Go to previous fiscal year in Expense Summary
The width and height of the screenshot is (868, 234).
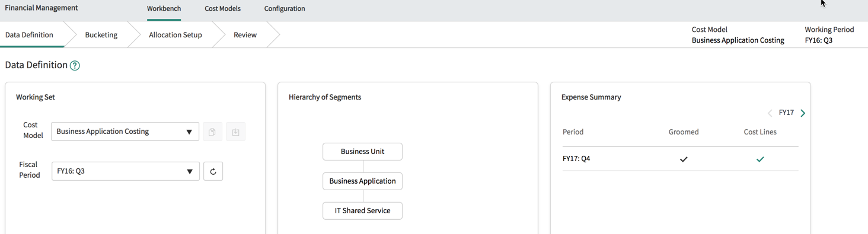(x=770, y=113)
